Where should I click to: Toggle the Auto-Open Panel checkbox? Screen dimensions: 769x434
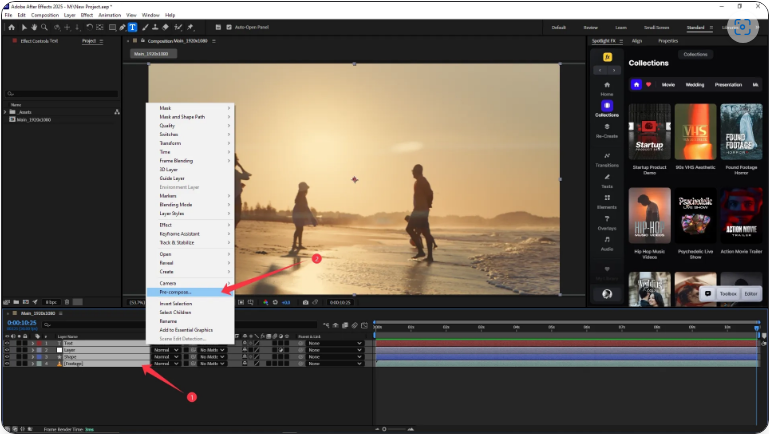click(229, 27)
